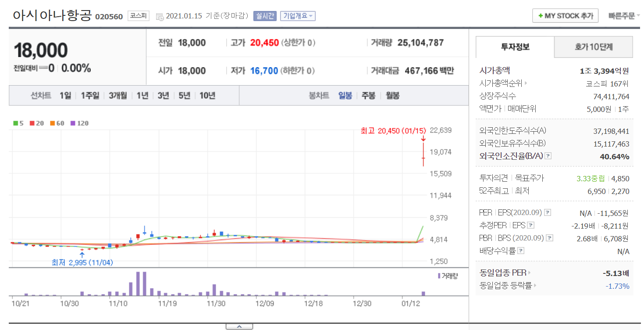Collapse the chart panel with bottom arrow
Screen dimensions: 644x330
(x=239, y=326)
